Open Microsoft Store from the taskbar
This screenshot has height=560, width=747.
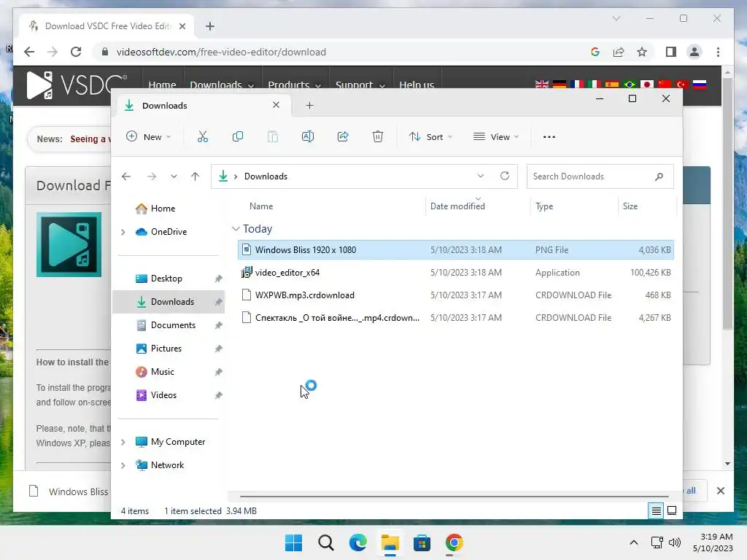click(422, 542)
